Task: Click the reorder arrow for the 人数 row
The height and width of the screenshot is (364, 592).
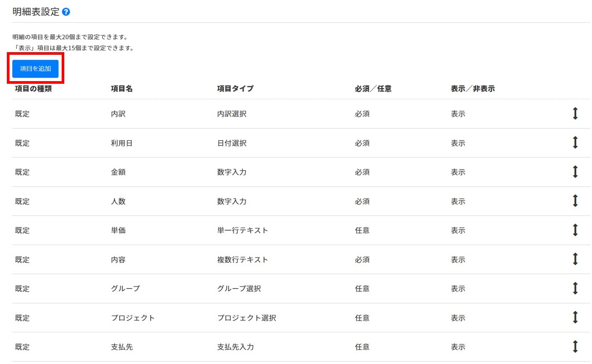Action: [x=575, y=201]
